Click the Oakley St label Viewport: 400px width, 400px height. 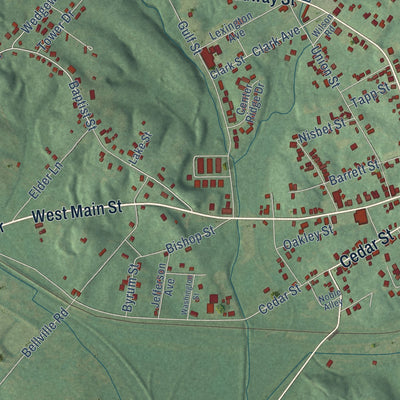point(308,237)
